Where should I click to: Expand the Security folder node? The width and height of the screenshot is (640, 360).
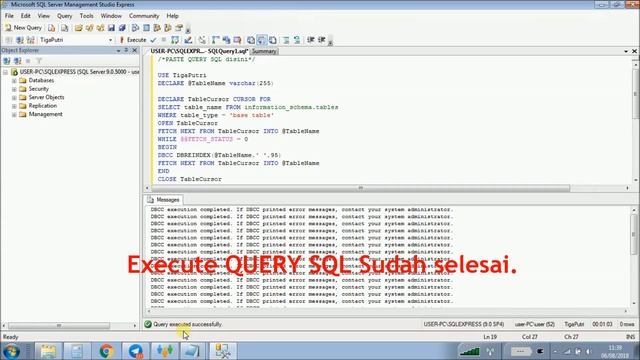[x=14, y=89]
